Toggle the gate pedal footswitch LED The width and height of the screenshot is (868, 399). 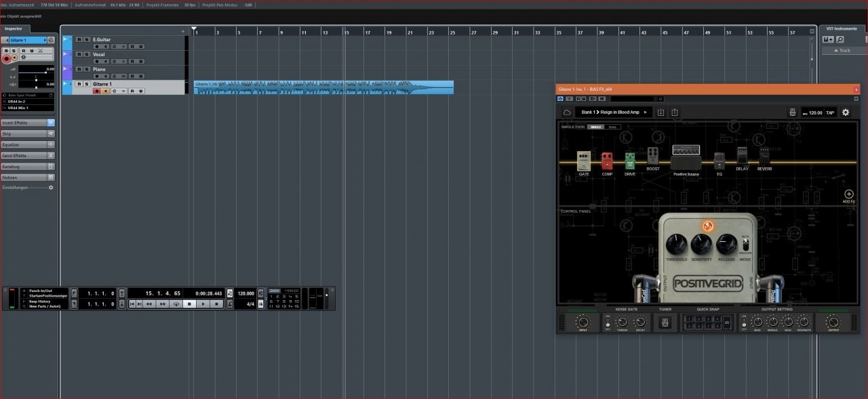pyautogui.click(x=707, y=226)
